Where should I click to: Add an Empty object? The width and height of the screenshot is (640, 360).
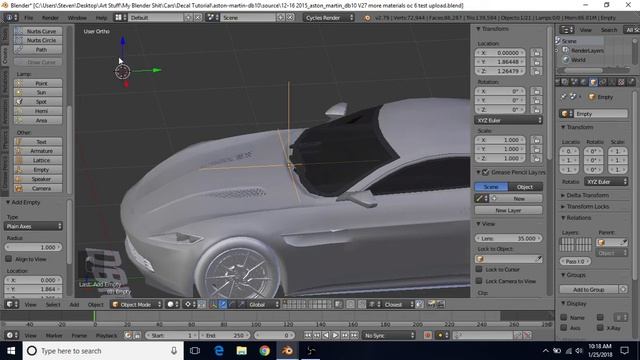(x=38, y=170)
